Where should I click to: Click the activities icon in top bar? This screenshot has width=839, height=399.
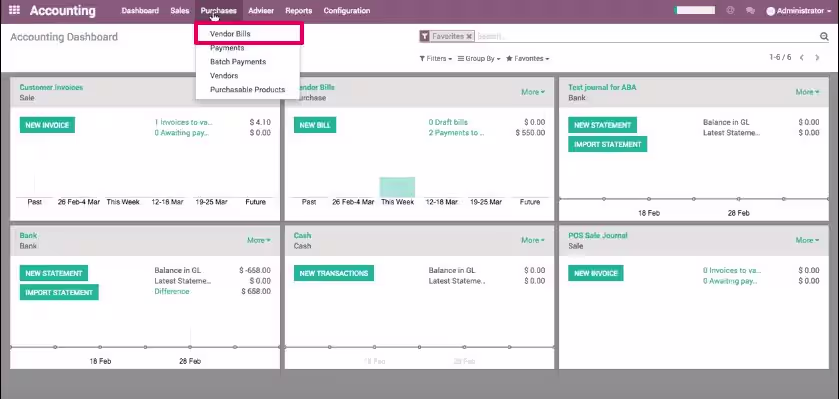tap(730, 10)
